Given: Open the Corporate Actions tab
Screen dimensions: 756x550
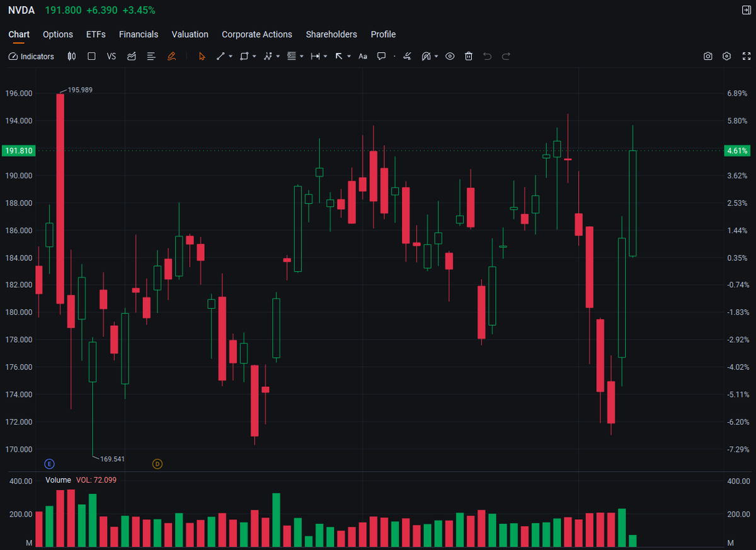Looking at the screenshot, I should point(257,35).
